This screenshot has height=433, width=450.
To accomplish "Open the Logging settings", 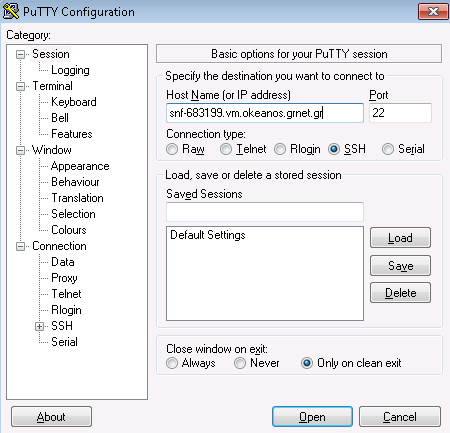I will click(70, 70).
